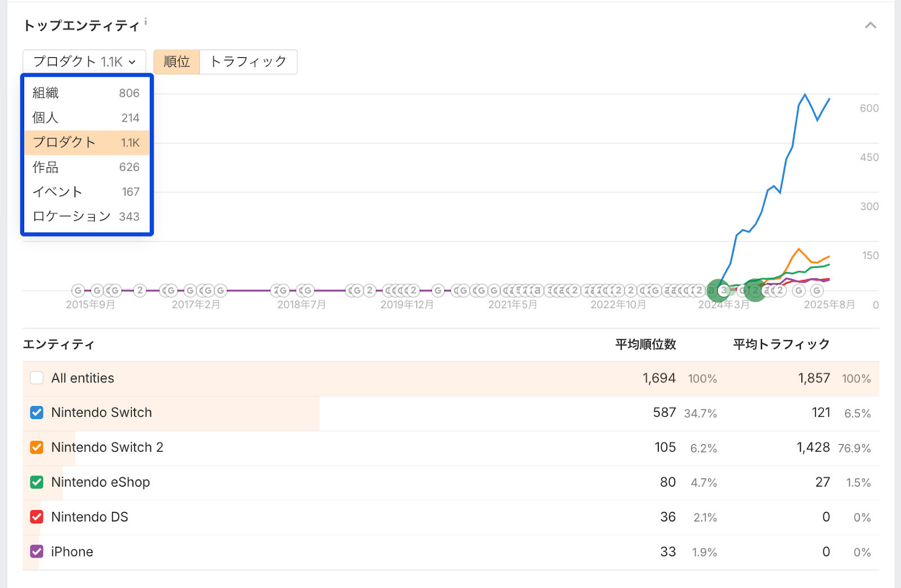
Task: Pick イベント from the dropdown
Action: pyautogui.click(x=86, y=192)
